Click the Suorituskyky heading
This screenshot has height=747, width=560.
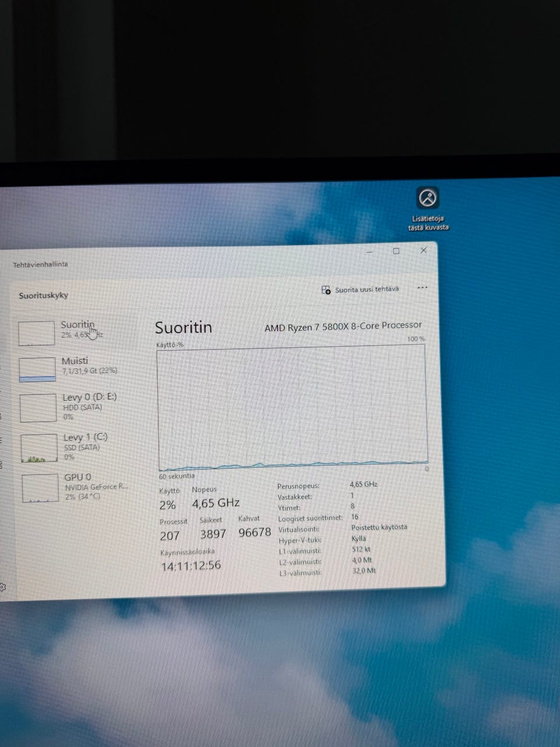point(43,295)
